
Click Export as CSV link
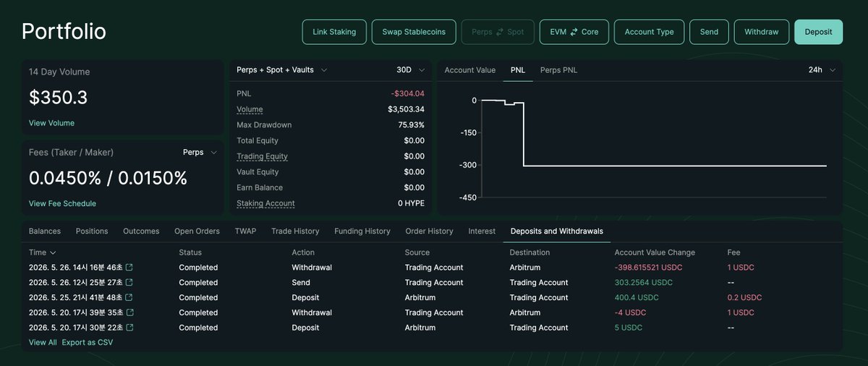88,342
